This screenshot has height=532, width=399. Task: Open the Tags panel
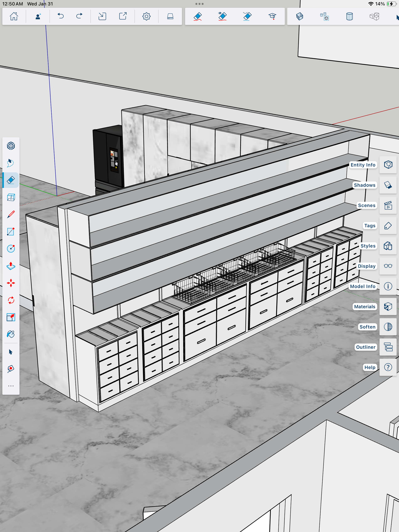tap(388, 226)
